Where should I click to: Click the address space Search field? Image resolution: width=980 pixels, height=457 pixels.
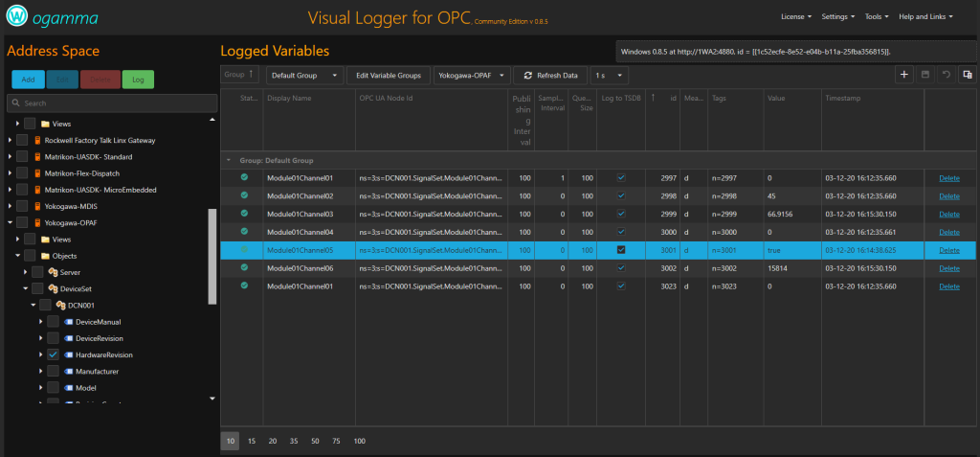110,103
